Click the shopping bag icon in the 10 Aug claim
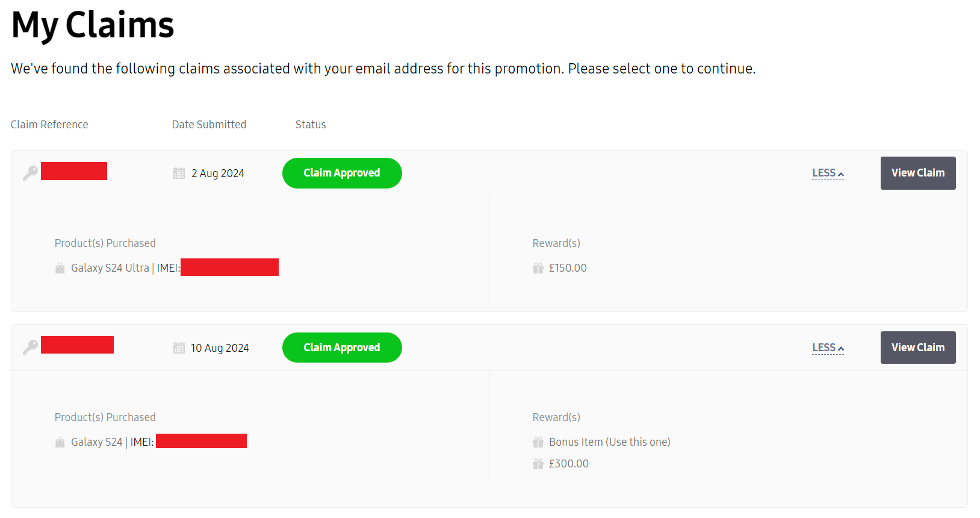The height and width of the screenshot is (518, 980). pos(60,442)
